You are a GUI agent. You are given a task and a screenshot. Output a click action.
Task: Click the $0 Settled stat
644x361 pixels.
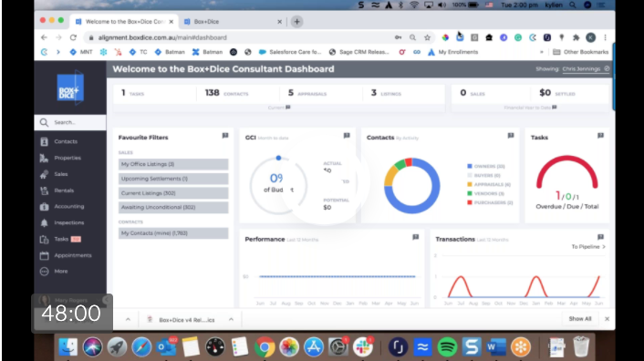click(557, 94)
